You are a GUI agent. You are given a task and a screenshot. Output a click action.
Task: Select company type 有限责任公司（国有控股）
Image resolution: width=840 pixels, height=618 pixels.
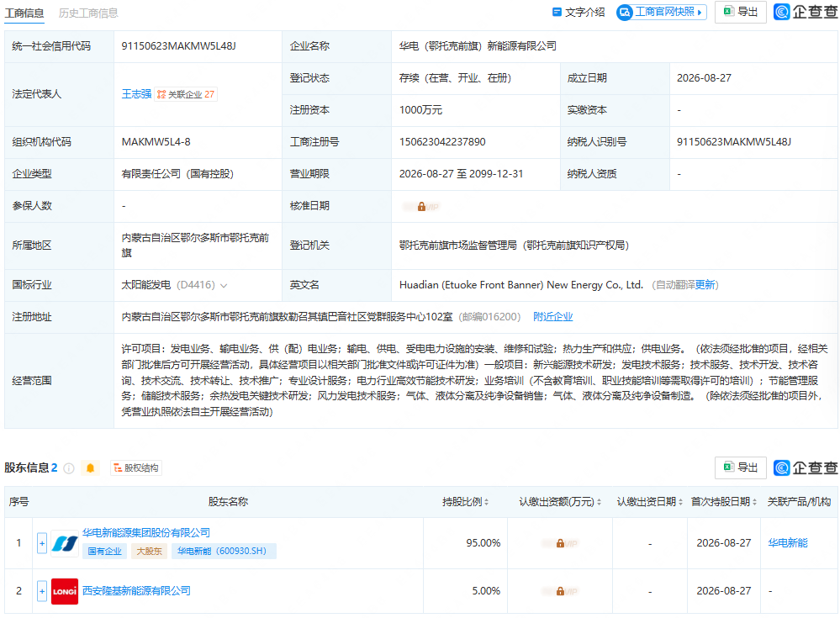pyautogui.click(x=178, y=173)
